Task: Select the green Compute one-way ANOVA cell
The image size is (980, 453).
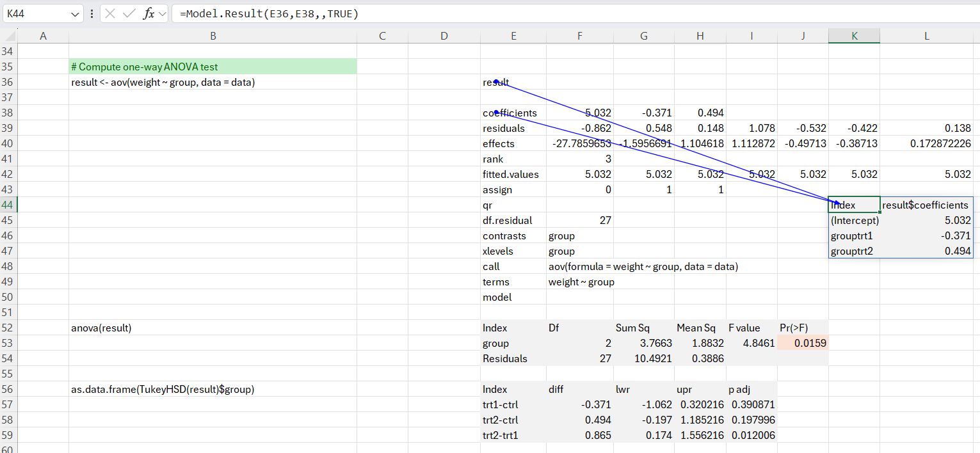Action: [213, 67]
